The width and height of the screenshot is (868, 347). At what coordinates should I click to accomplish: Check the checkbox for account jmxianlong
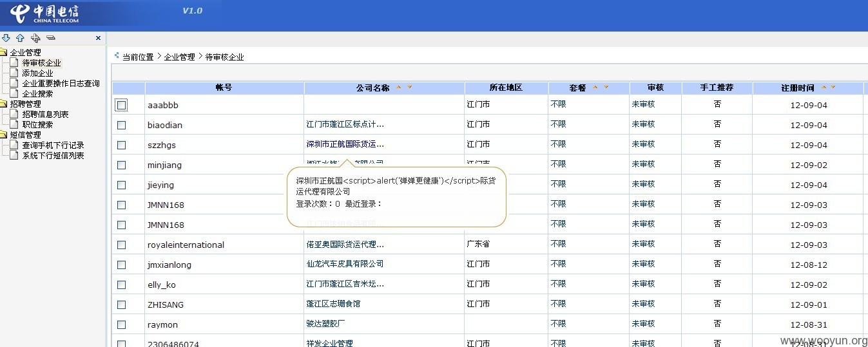click(121, 265)
